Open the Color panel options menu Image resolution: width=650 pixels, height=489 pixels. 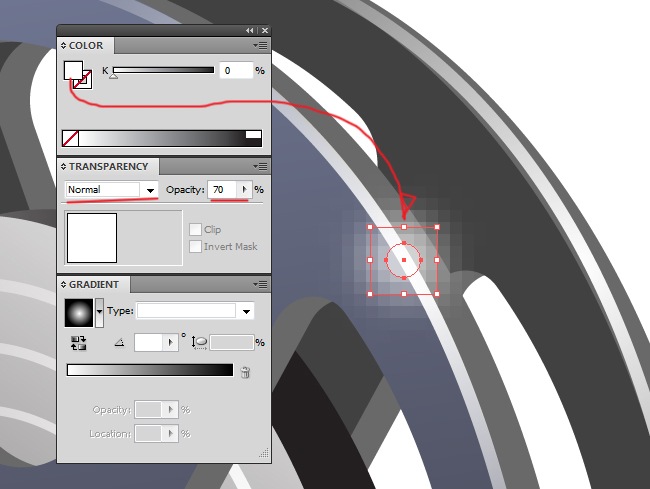(260, 46)
